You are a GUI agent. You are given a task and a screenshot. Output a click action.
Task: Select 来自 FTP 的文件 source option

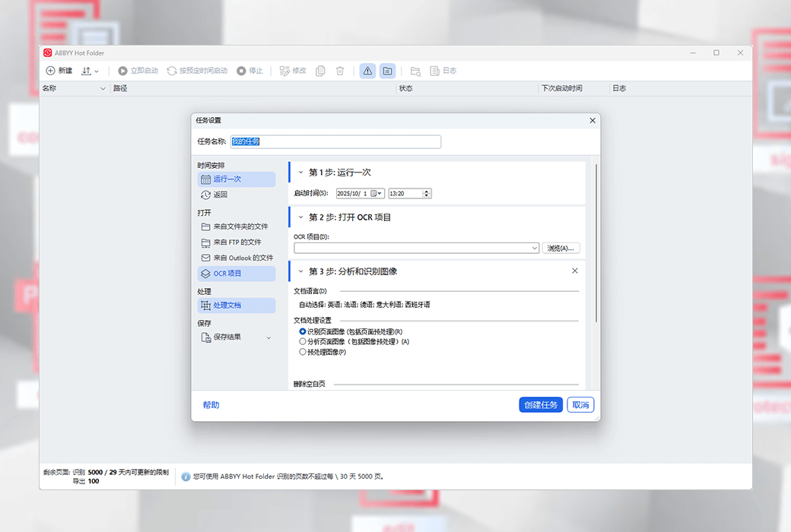[236, 242]
